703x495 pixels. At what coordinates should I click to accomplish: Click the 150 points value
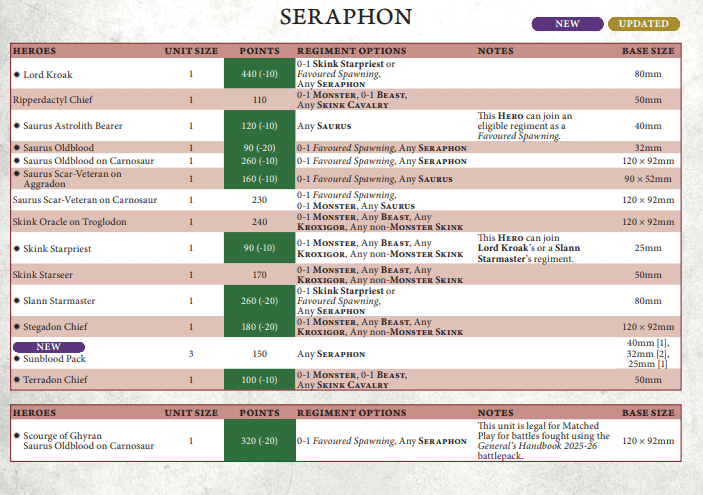point(260,354)
